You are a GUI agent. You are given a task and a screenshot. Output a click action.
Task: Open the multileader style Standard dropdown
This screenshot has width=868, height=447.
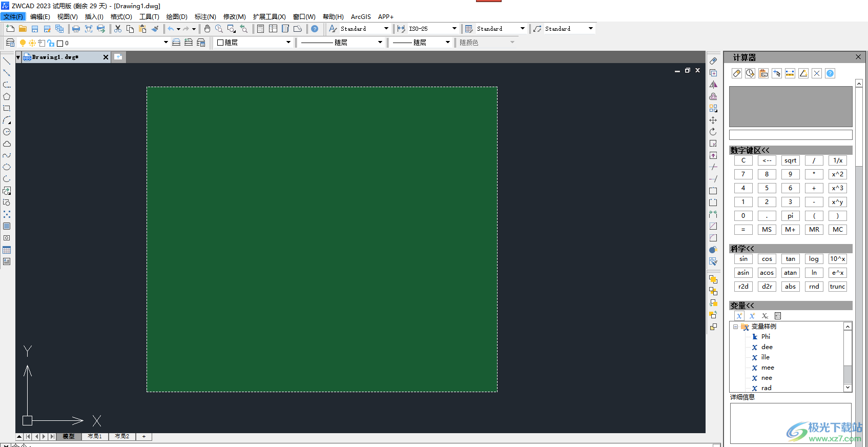[x=590, y=29]
